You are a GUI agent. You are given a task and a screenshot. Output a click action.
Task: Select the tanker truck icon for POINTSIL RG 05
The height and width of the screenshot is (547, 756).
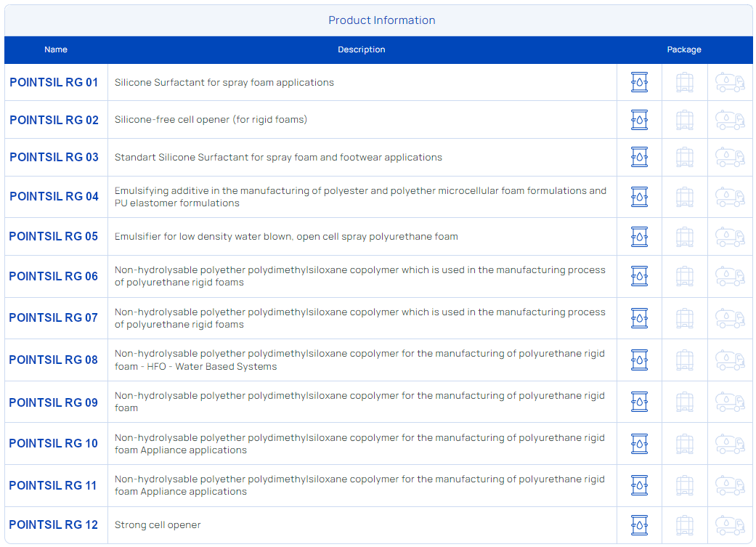(x=730, y=237)
